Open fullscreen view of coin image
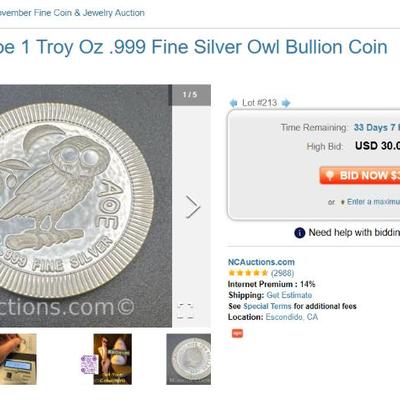Screen dimensions: 400x400 click(x=185, y=311)
